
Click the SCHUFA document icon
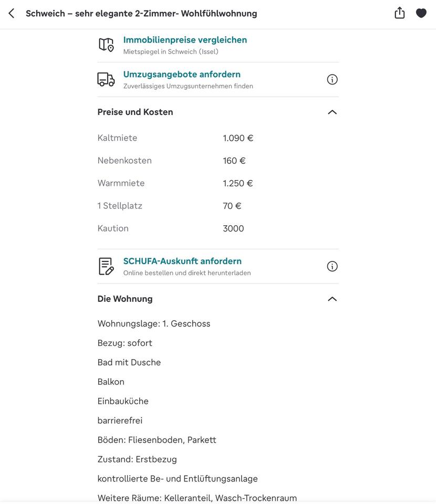click(106, 266)
